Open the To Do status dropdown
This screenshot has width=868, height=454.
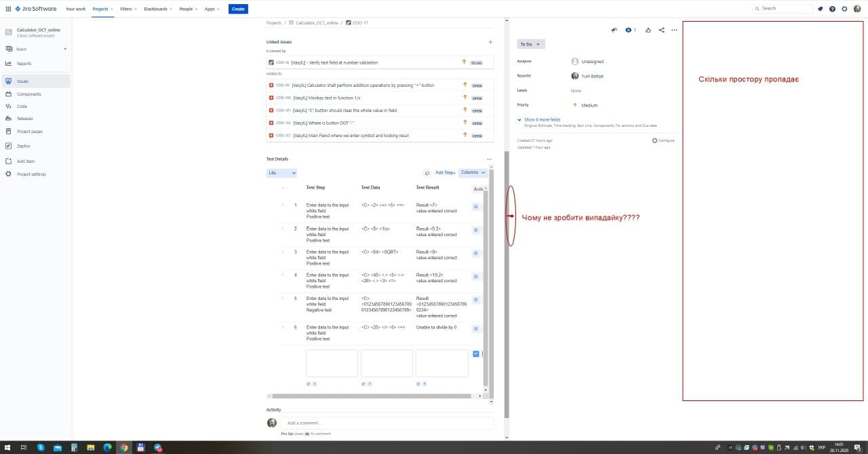tap(530, 44)
